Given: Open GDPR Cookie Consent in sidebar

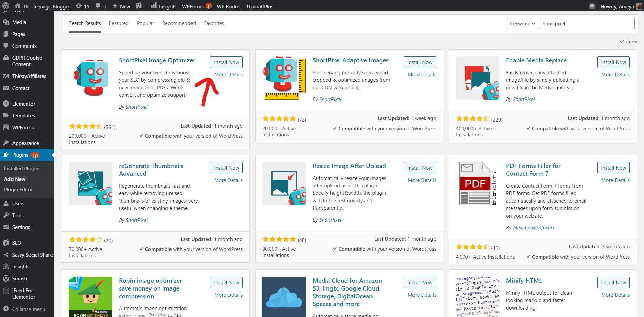Looking at the screenshot, I should pos(27,61).
